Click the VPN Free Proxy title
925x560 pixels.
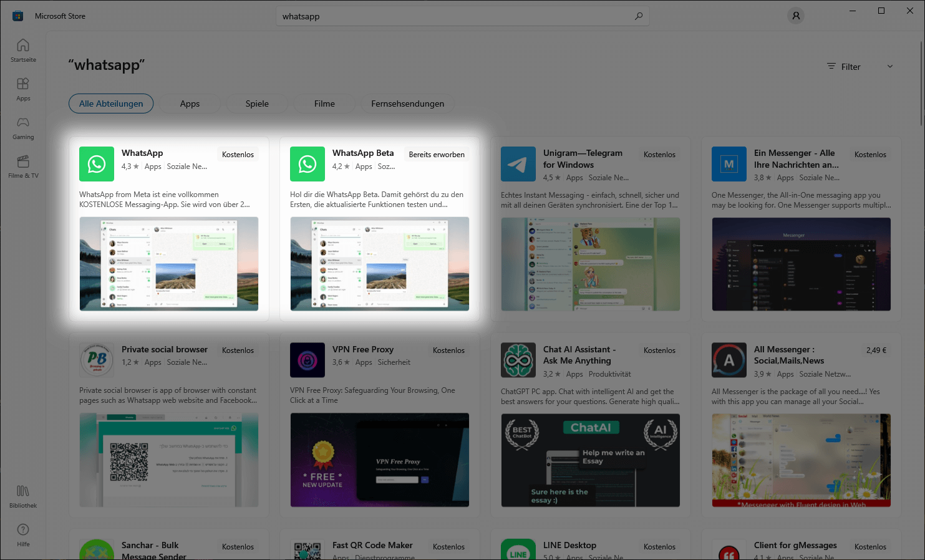[363, 349]
